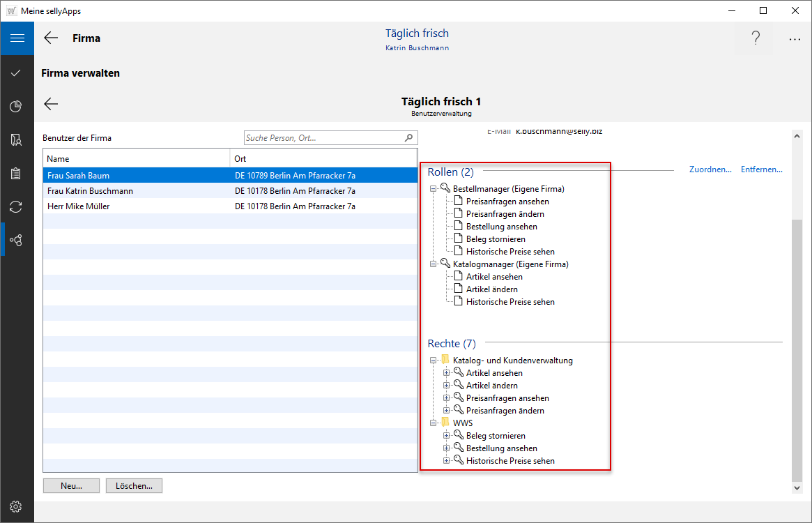Collapse the WWS folder node

tap(434, 423)
